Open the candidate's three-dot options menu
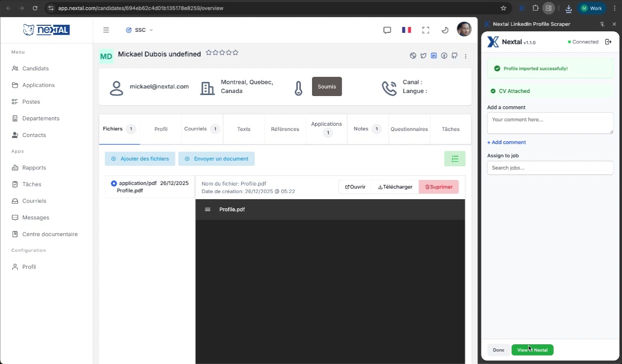Viewport: 622px width, 364px height. point(466,56)
